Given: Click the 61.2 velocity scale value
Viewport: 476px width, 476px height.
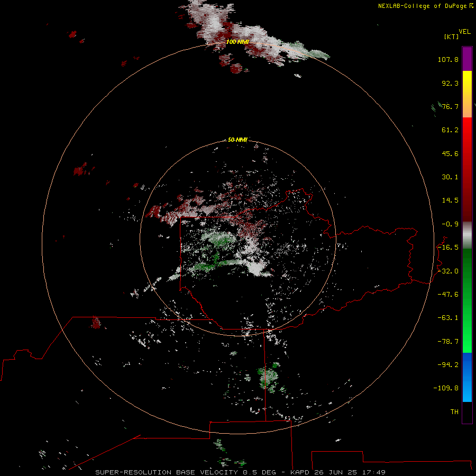Looking at the screenshot, I should [450, 130].
